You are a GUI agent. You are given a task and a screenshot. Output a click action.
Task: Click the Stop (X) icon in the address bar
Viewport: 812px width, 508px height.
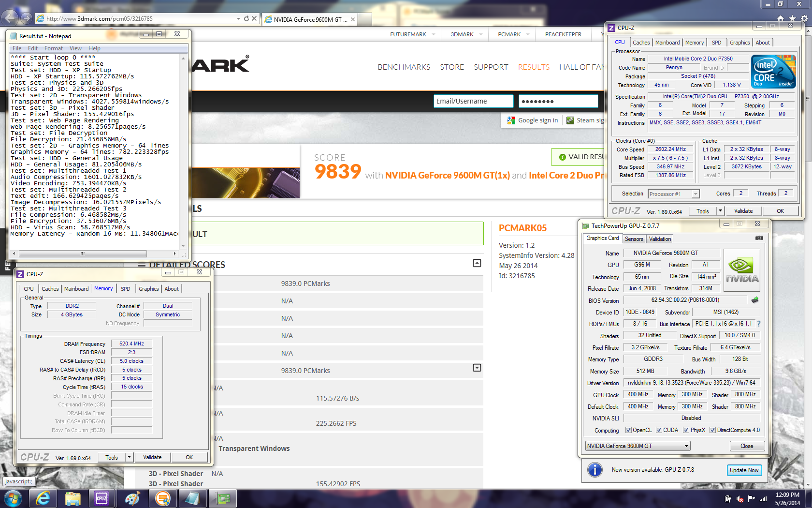254,19
